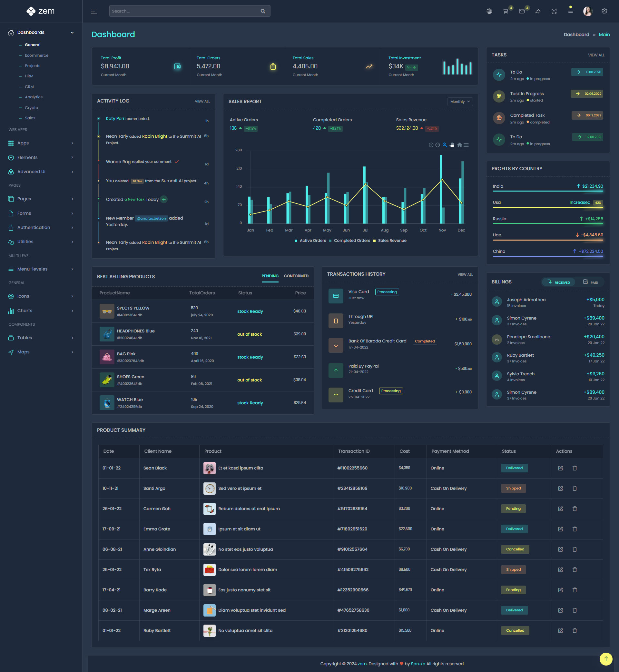This screenshot has width=619, height=672.
Task: Click edit icon for Sean Black row
Action: pos(560,468)
